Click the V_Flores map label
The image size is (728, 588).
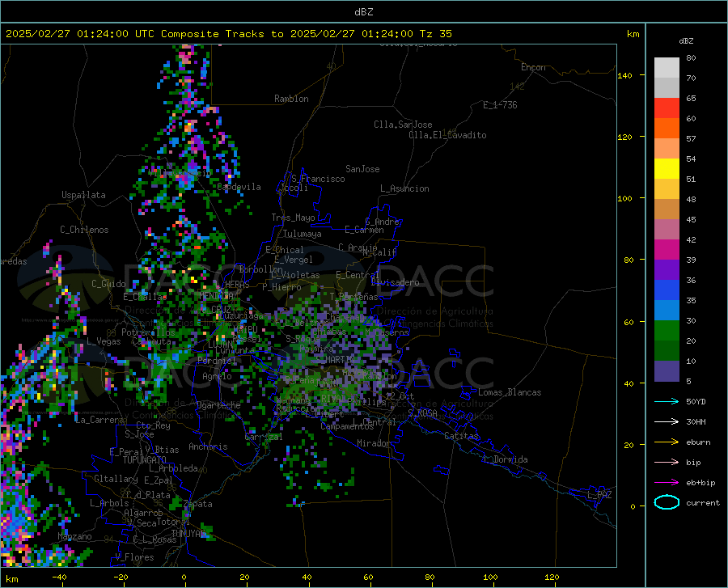point(134,557)
